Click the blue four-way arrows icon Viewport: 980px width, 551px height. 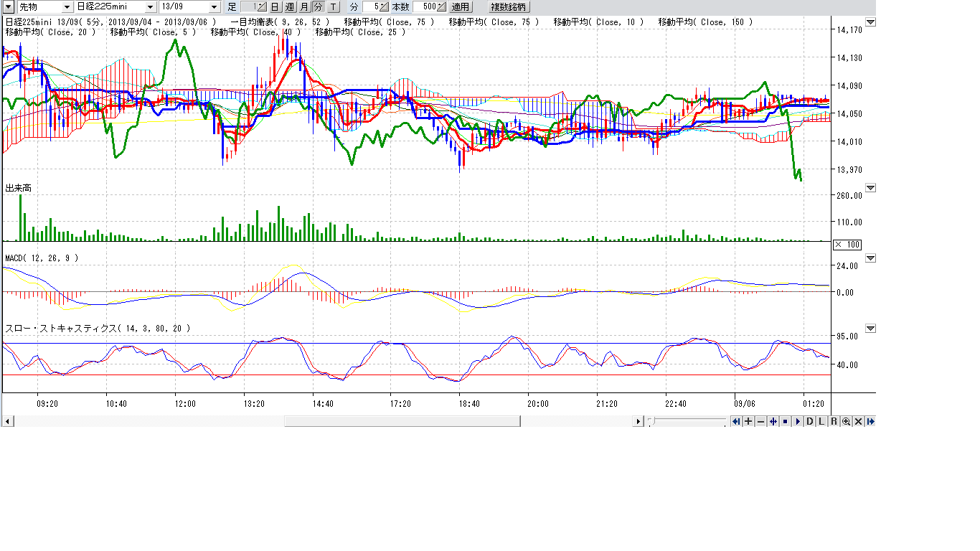pos(773,421)
